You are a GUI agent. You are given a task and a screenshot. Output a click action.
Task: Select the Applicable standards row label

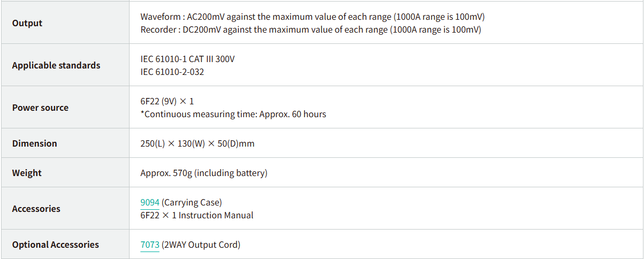56,65
